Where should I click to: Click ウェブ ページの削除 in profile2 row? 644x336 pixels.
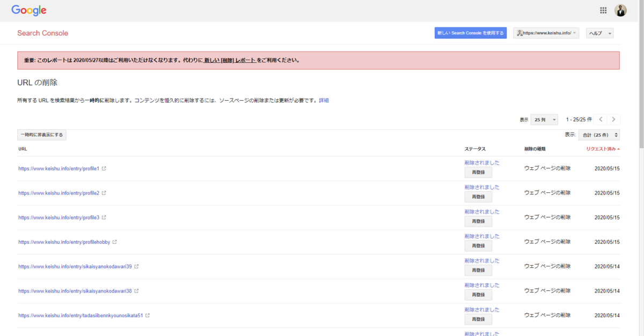pos(547,193)
